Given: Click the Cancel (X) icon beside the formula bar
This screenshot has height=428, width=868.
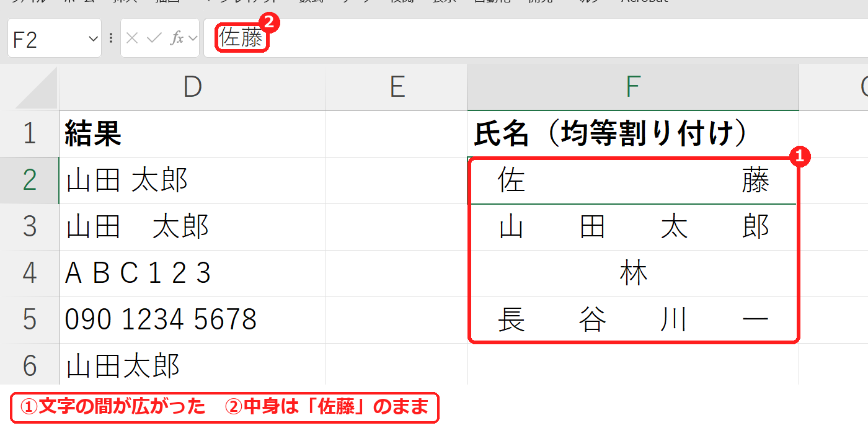Looking at the screenshot, I should coord(131,38).
